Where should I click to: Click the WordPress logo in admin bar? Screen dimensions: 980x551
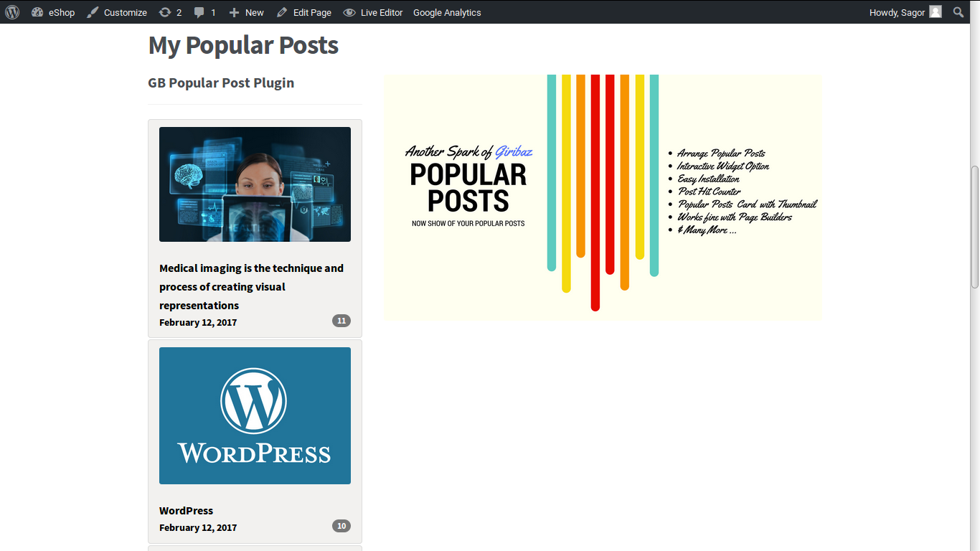(12, 12)
